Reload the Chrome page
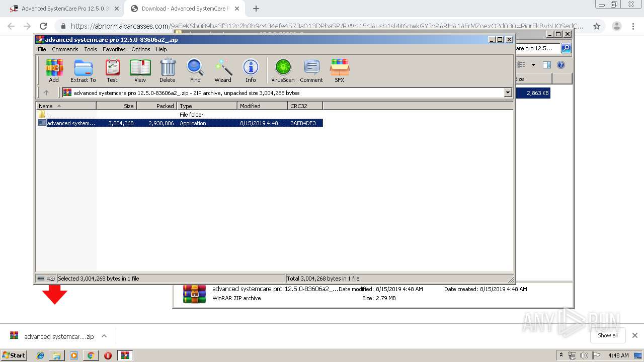 point(43,26)
